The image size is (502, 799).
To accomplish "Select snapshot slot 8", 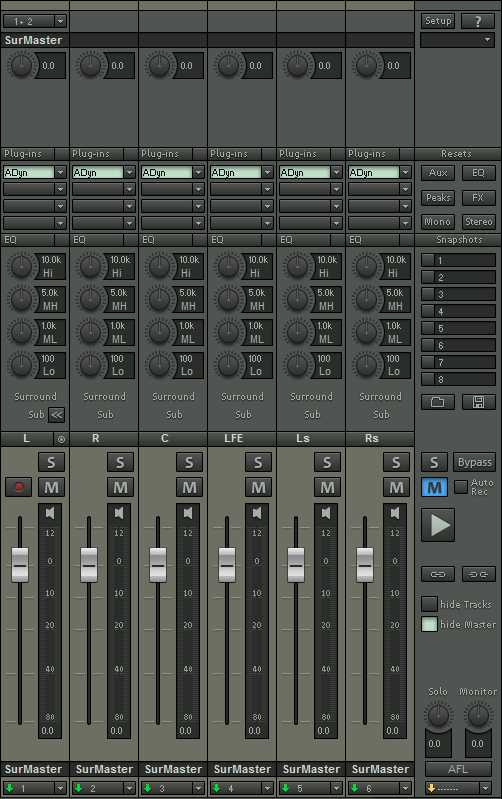I will point(458,379).
